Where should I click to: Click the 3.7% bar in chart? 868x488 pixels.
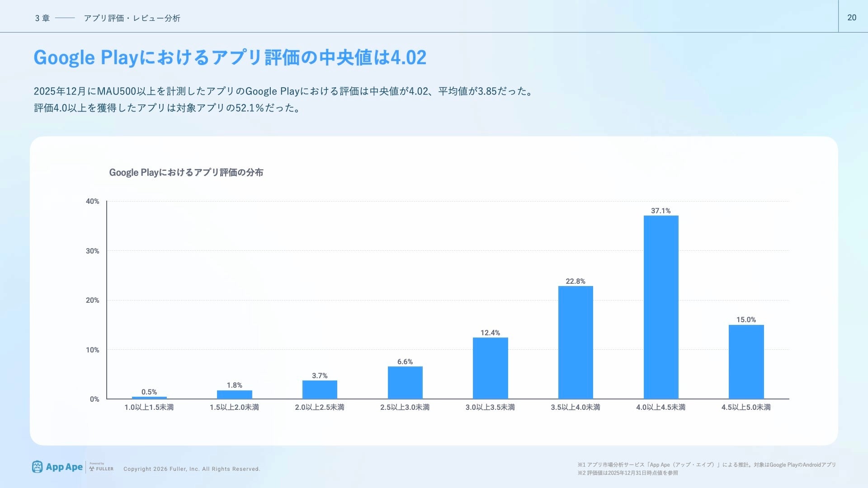tap(320, 389)
